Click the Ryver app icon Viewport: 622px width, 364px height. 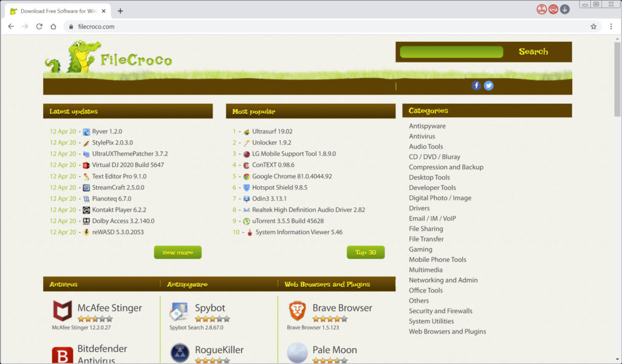tap(86, 132)
